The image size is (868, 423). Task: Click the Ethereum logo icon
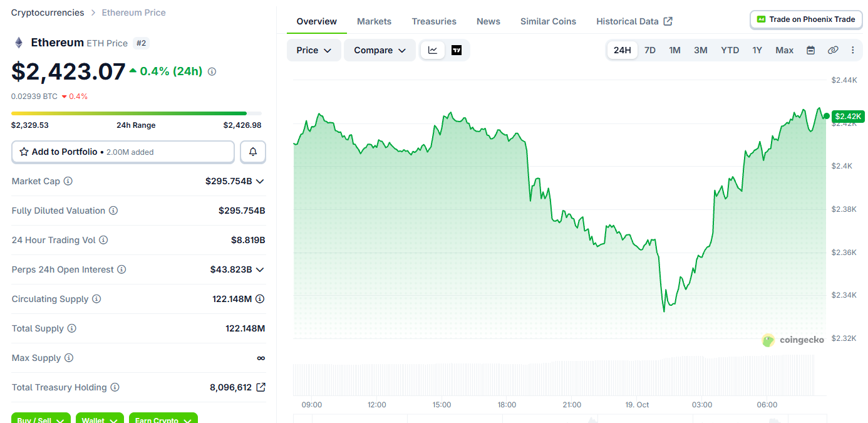18,43
